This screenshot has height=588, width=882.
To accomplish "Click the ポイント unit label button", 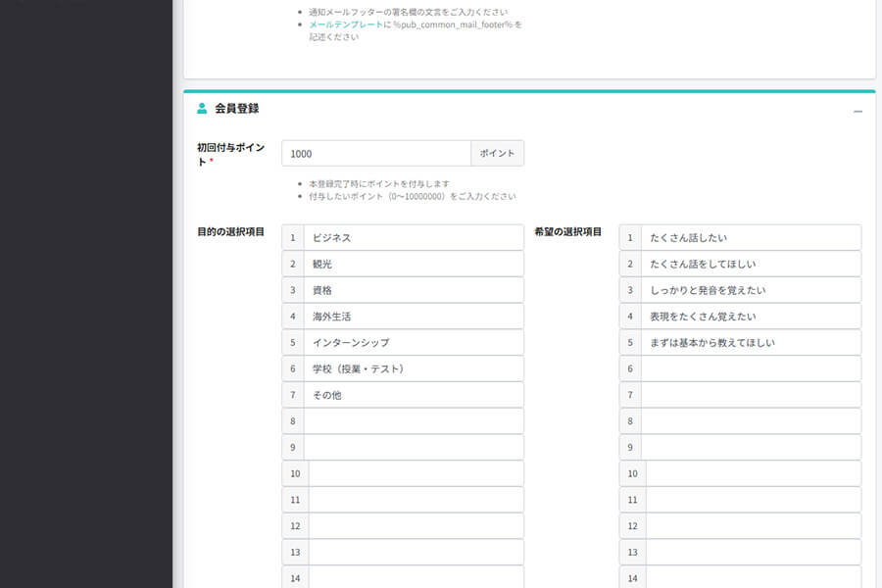I will click(497, 153).
